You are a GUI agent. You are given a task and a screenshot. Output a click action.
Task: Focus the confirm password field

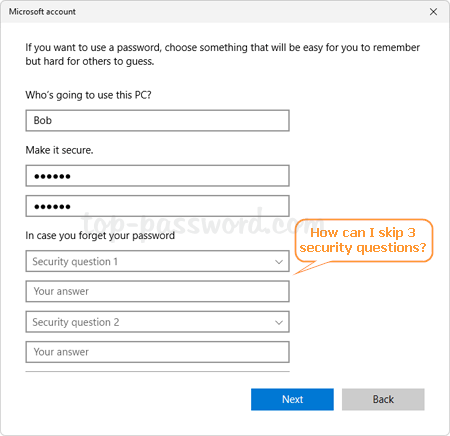pyautogui.click(x=157, y=206)
